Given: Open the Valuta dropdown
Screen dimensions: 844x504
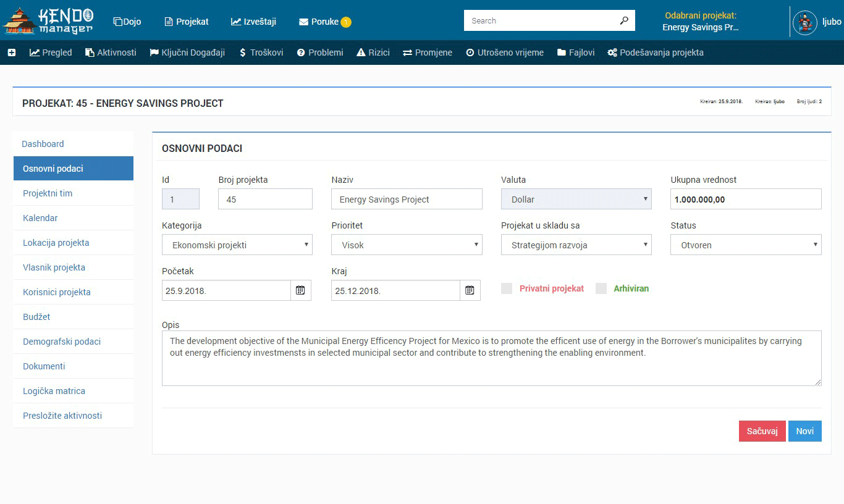Looking at the screenshot, I should [576, 199].
